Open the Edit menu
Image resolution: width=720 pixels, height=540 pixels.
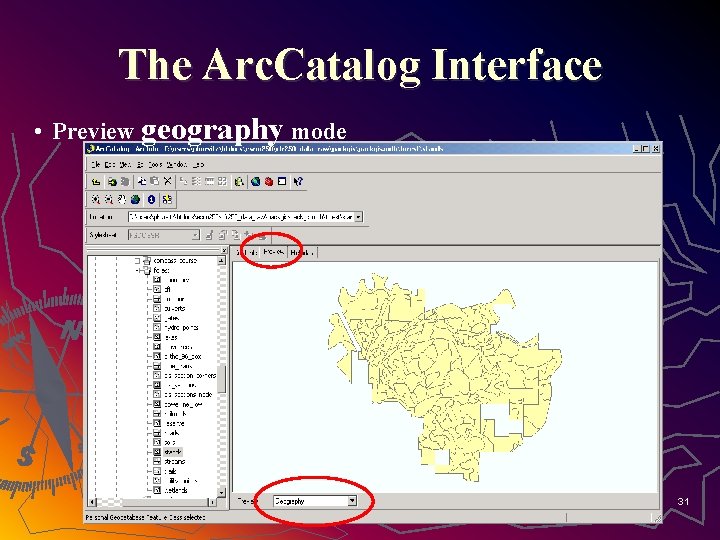(110, 164)
